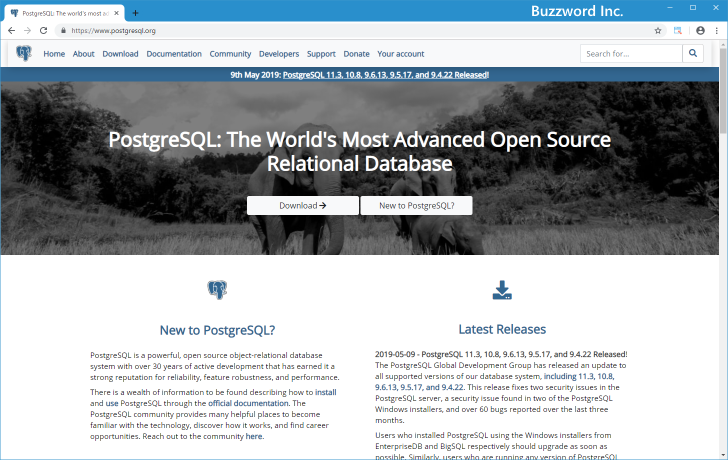Open the Developers navigation link

(x=279, y=54)
